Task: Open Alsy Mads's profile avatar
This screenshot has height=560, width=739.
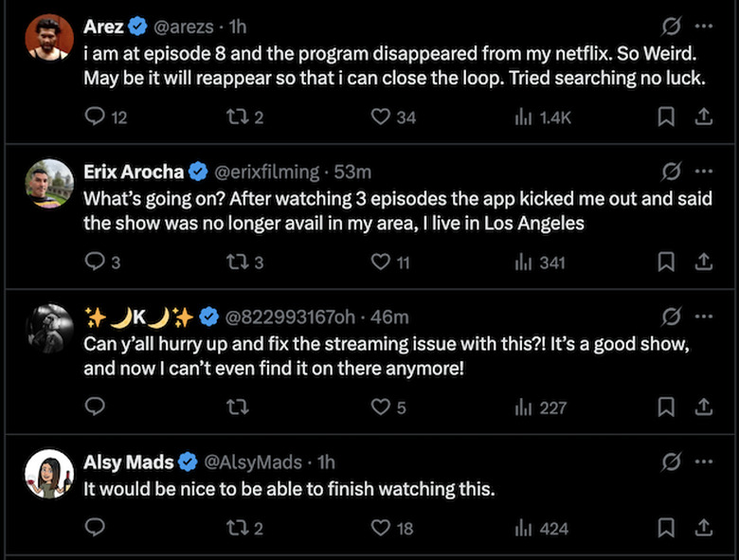Action: (x=50, y=474)
